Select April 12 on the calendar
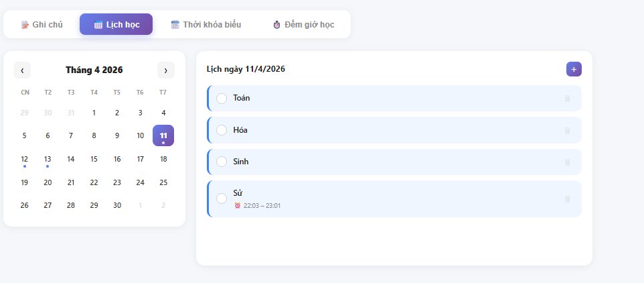This screenshot has height=283, width=644. (x=25, y=159)
